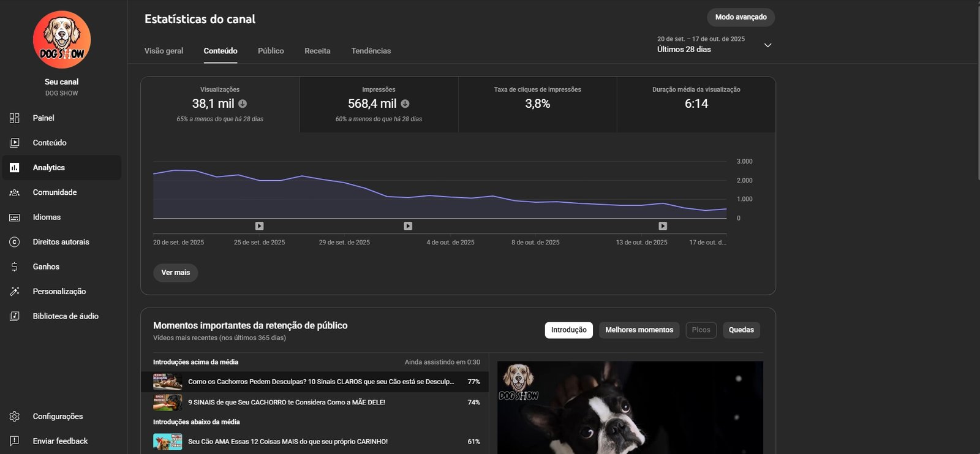The width and height of the screenshot is (980, 454).
Task: Open the Painel dashboard icon
Action: (15, 118)
